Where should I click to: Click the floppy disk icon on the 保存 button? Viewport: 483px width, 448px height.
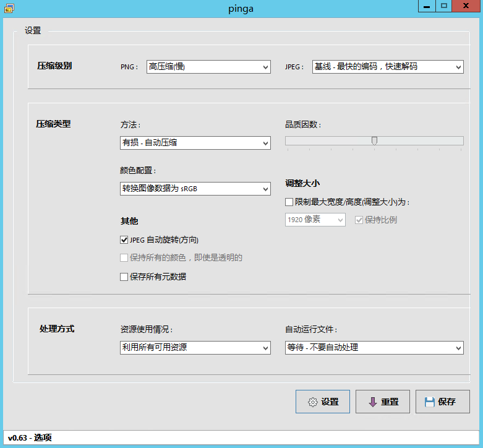[x=430, y=402]
